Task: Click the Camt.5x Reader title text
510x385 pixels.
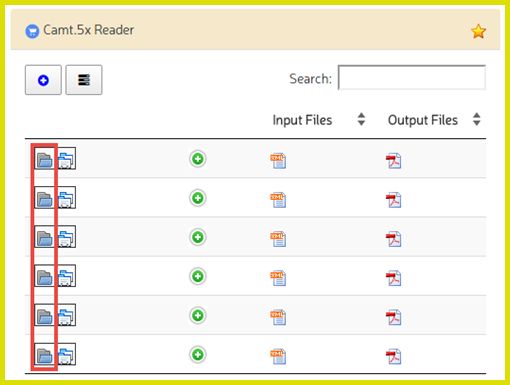Action: pos(89,30)
